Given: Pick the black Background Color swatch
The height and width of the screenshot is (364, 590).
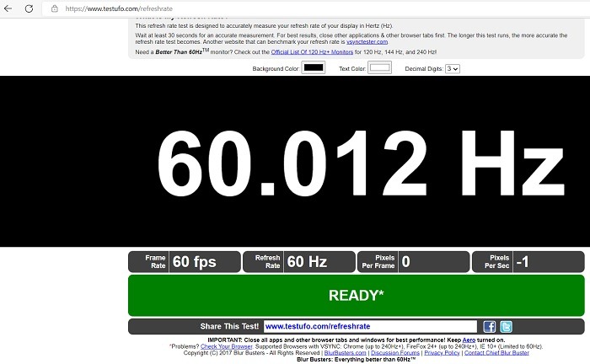Looking at the screenshot, I should tap(313, 67).
